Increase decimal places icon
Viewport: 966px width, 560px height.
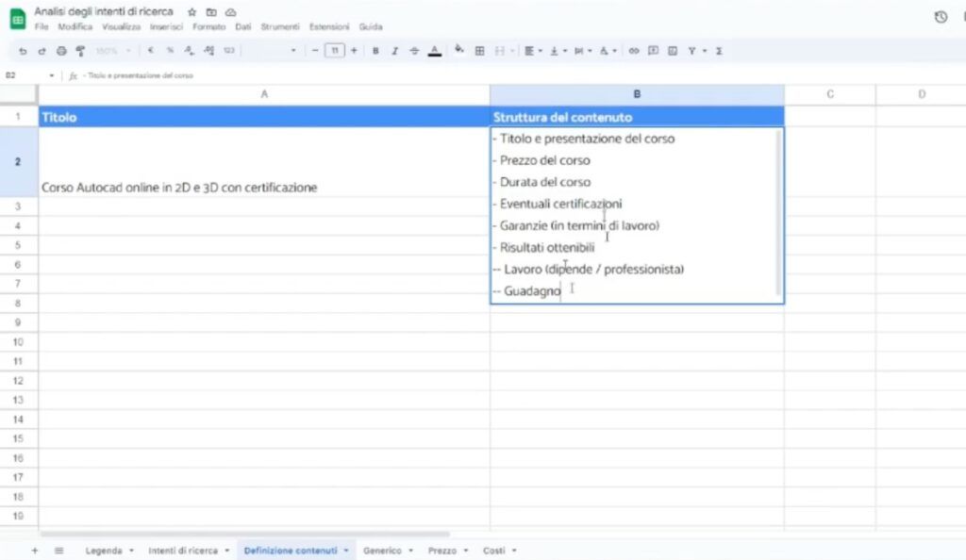click(208, 51)
